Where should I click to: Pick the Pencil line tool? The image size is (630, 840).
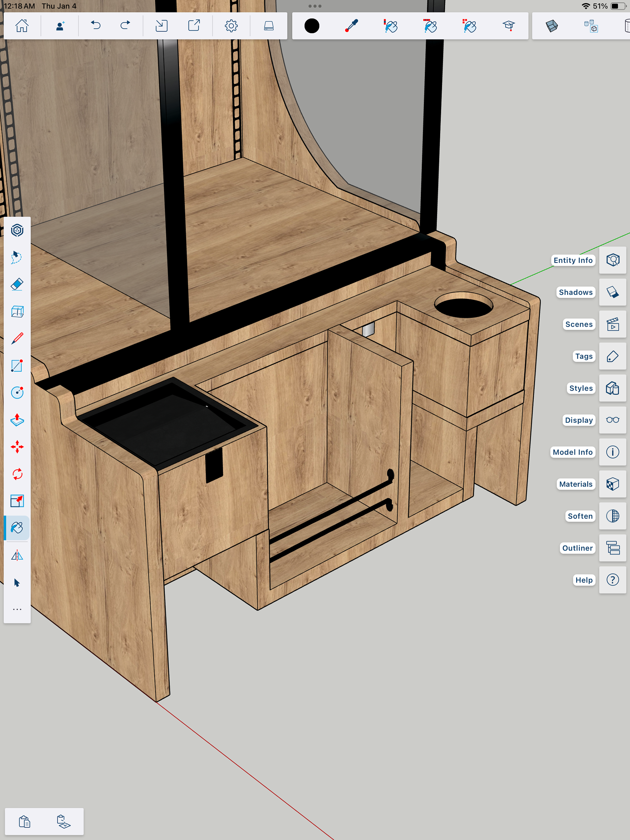coord(17,338)
